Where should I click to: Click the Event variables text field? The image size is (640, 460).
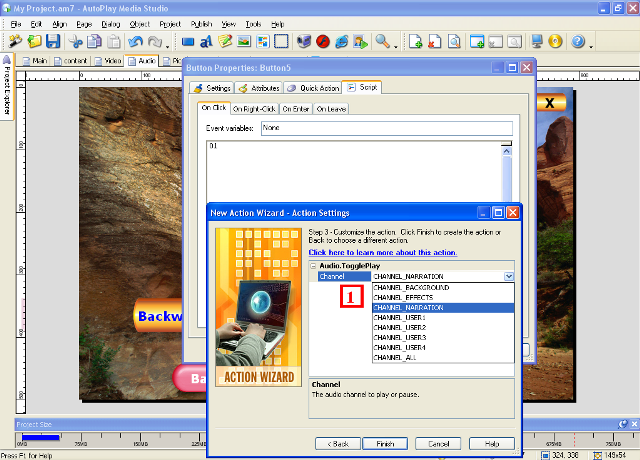[x=385, y=128]
